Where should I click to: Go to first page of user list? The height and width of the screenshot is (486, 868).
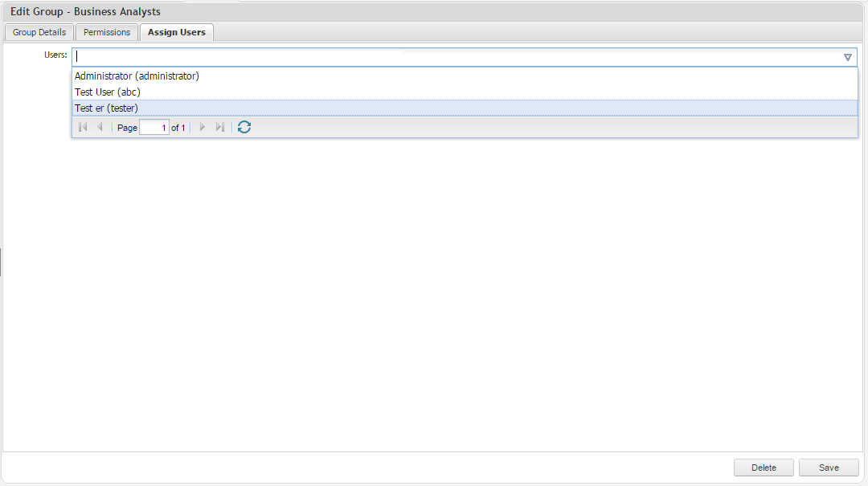(83, 128)
